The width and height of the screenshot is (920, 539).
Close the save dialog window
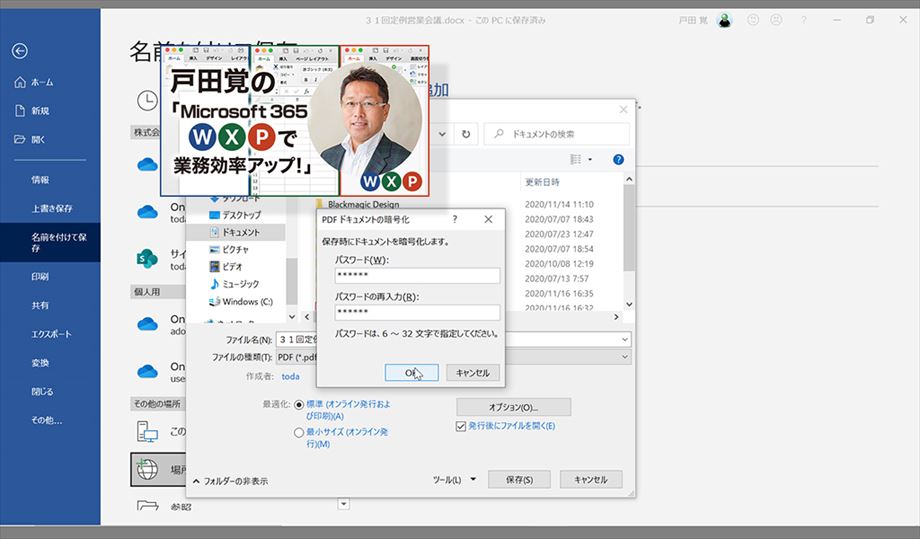[x=623, y=110]
